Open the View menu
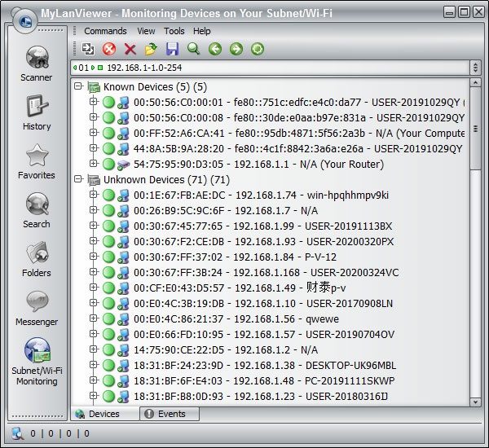 [x=146, y=31]
